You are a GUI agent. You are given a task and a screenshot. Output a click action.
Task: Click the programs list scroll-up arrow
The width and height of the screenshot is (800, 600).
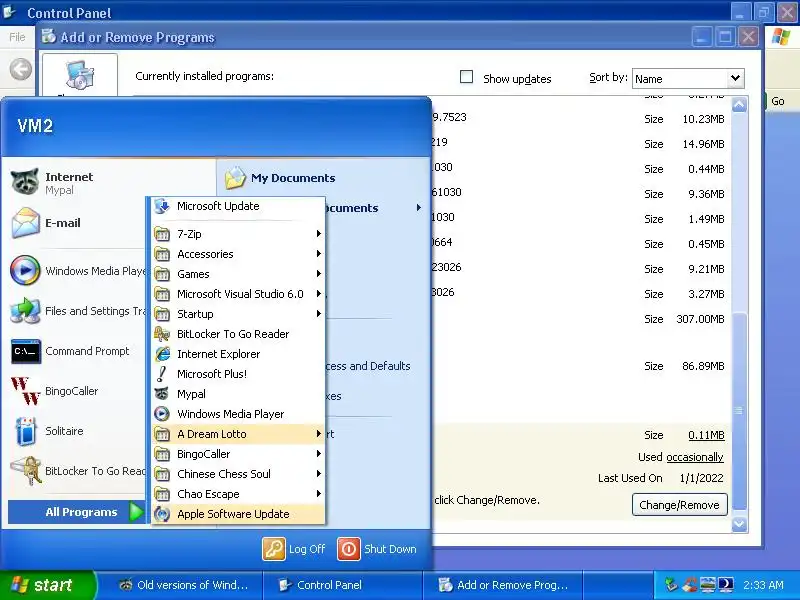point(739,105)
